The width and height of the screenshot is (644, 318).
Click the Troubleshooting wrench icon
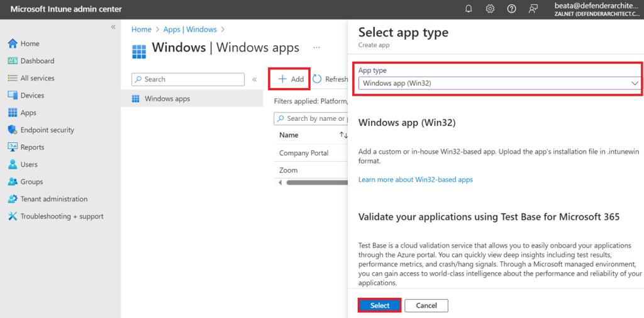(x=13, y=217)
